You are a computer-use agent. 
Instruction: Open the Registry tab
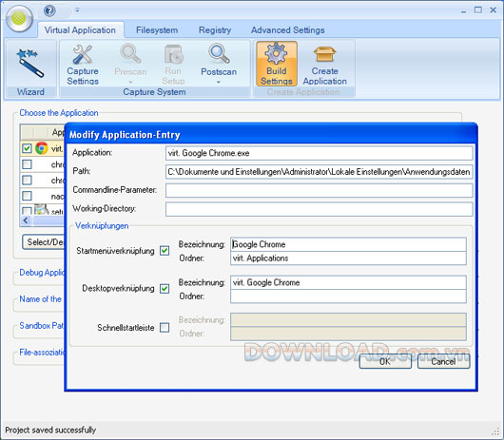click(x=215, y=29)
